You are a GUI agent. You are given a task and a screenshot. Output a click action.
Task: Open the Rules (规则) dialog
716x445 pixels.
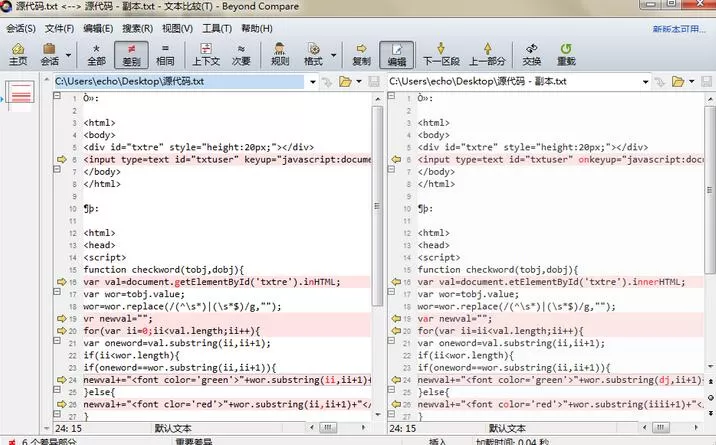tap(279, 54)
